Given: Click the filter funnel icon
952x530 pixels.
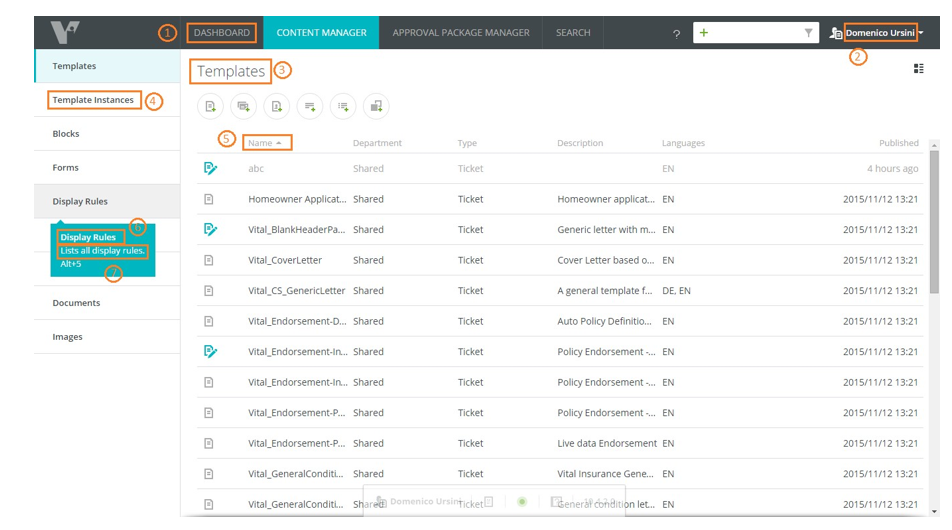Looking at the screenshot, I should [x=808, y=33].
